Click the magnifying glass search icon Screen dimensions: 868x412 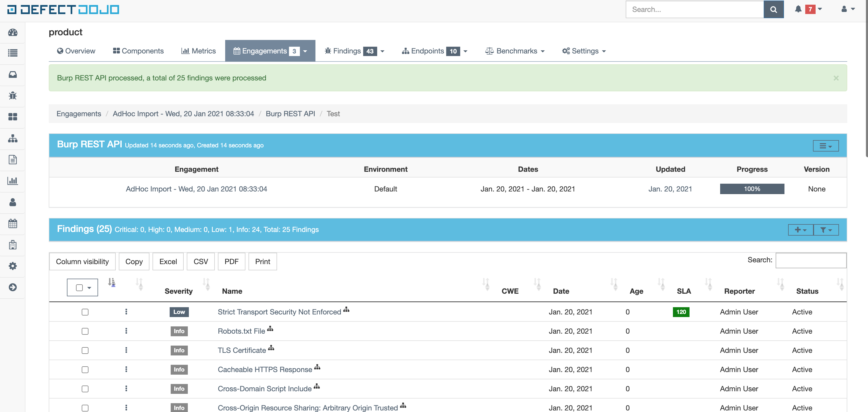tap(774, 9)
